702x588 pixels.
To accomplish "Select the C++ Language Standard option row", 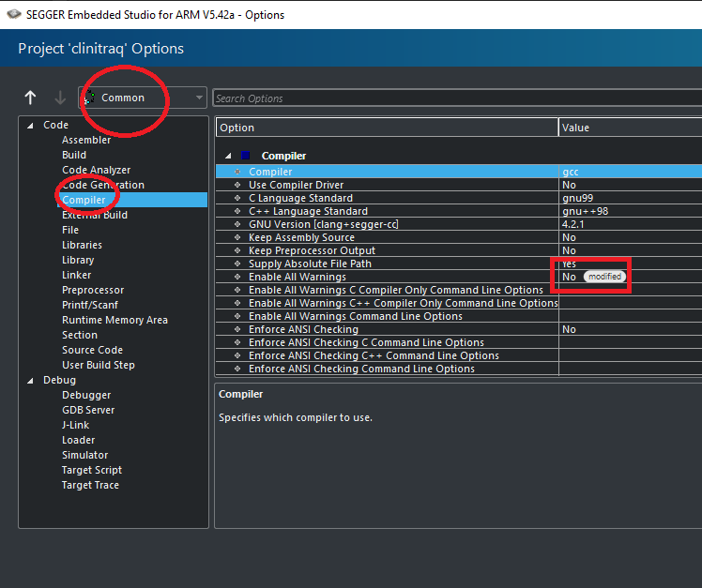I will click(459, 211).
